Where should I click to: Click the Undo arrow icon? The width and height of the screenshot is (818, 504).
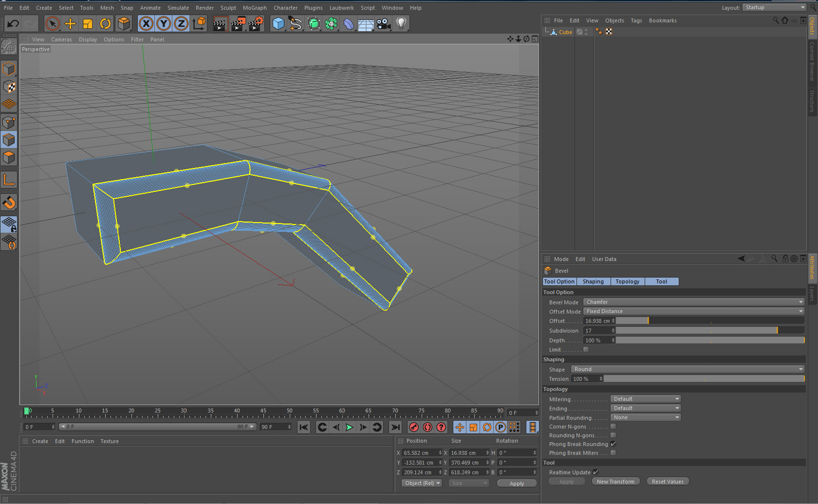(x=13, y=23)
